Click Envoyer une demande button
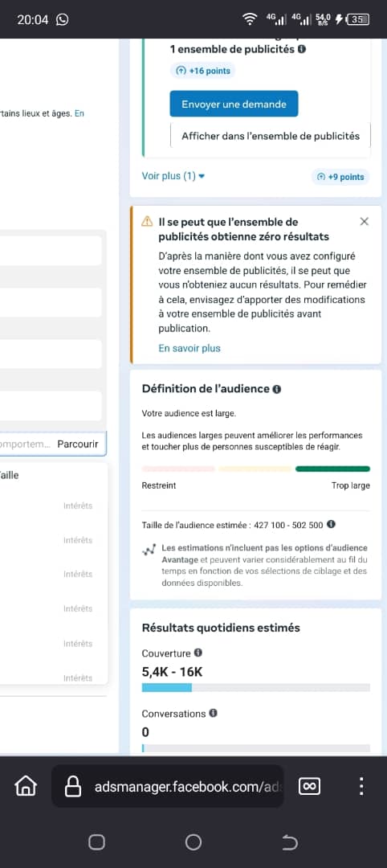The height and width of the screenshot is (868, 387). point(234,104)
